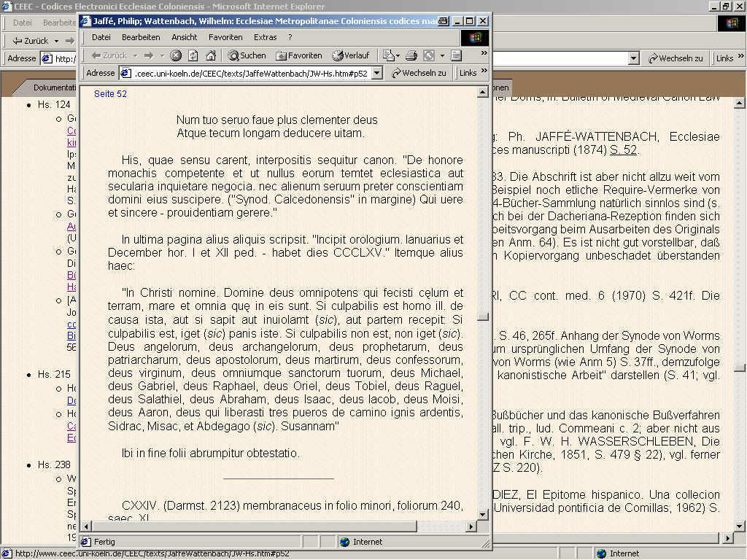Open the Forward history dropdown arrow in front window

162,55
